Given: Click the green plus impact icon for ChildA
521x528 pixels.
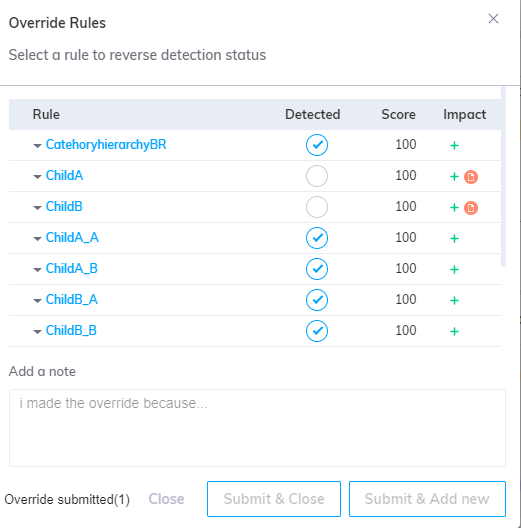Looking at the screenshot, I should coord(454,176).
